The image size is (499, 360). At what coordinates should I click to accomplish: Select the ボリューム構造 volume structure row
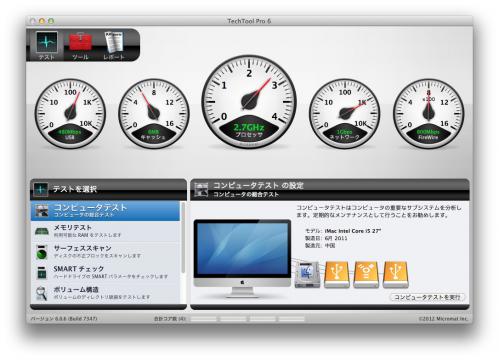click(105, 293)
